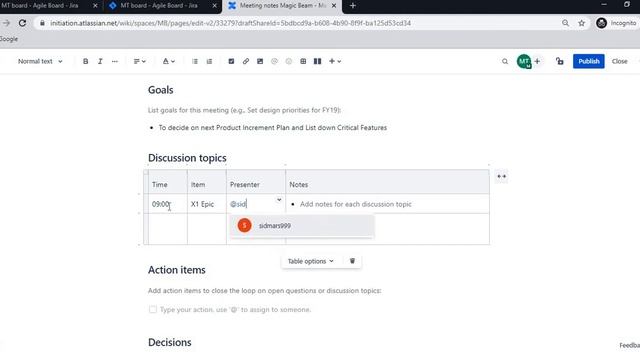
Task: Expand table width with arrows icon
Action: pos(502,176)
